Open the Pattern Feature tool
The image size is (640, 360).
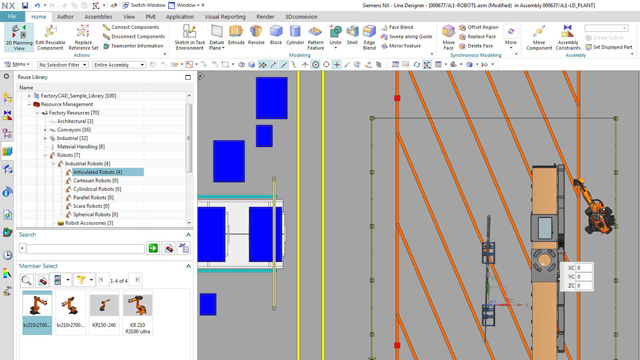click(x=315, y=37)
